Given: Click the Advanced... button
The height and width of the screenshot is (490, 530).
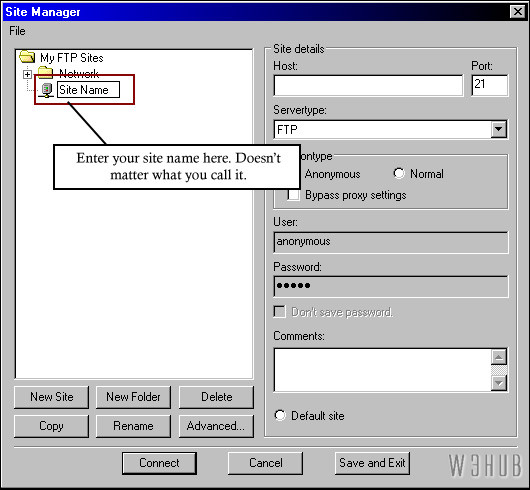Looking at the screenshot, I should pos(216,426).
